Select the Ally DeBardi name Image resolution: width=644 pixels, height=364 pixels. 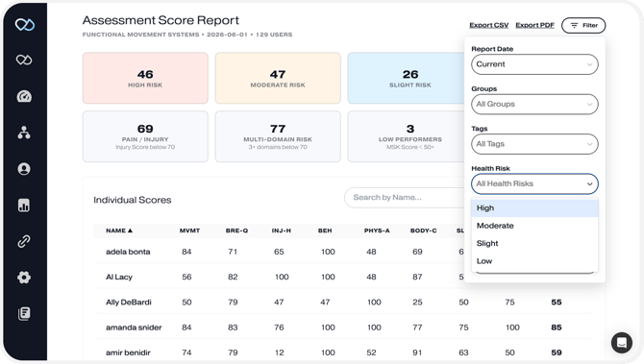click(x=129, y=303)
